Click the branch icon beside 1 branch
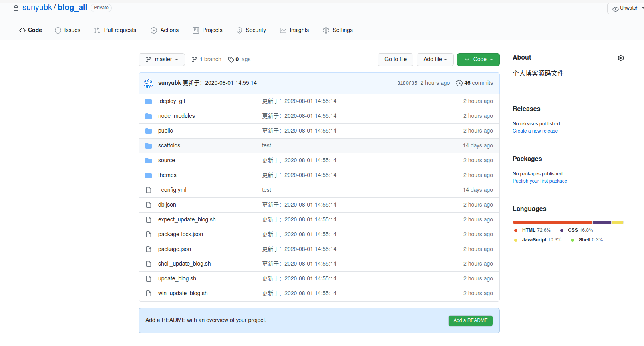 point(195,60)
